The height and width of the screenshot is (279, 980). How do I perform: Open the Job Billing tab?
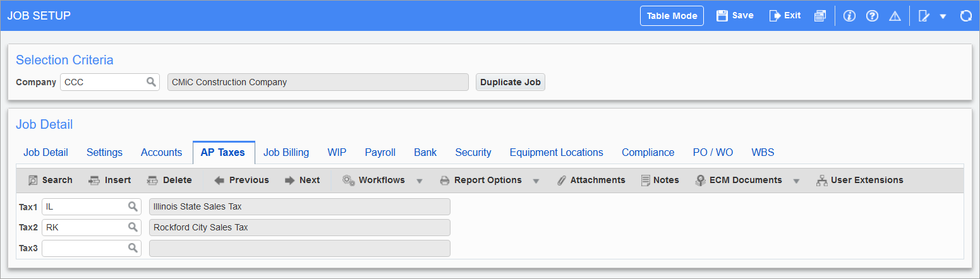pyautogui.click(x=286, y=152)
